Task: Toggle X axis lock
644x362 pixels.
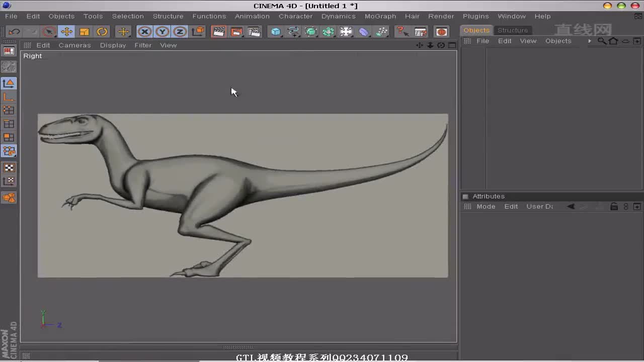Action: pos(144,32)
